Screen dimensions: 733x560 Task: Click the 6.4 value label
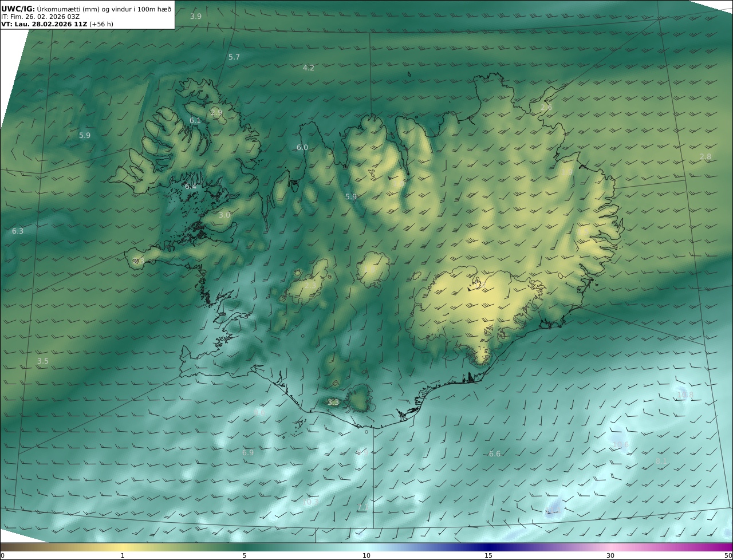tap(191, 187)
